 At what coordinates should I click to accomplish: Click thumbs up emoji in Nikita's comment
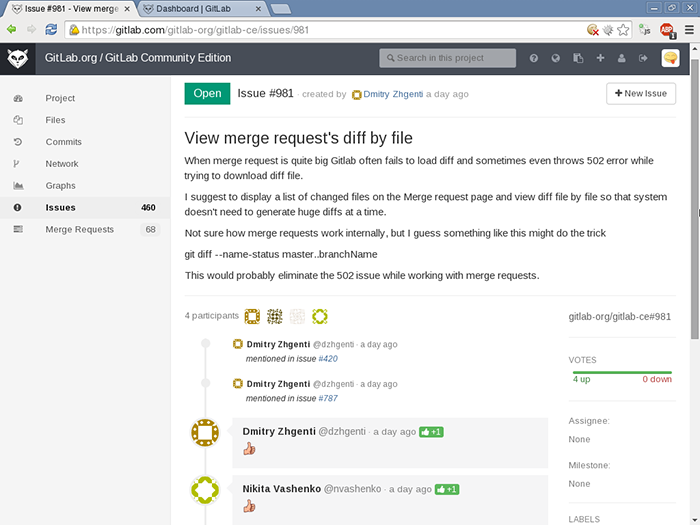pyautogui.click(x=249, y=506)
